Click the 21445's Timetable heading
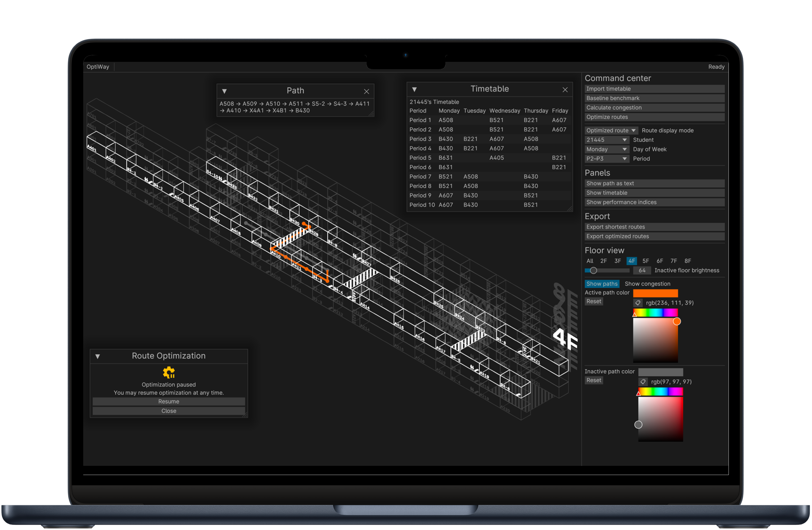This screenshot has width=812, height=530. (434, 102)
